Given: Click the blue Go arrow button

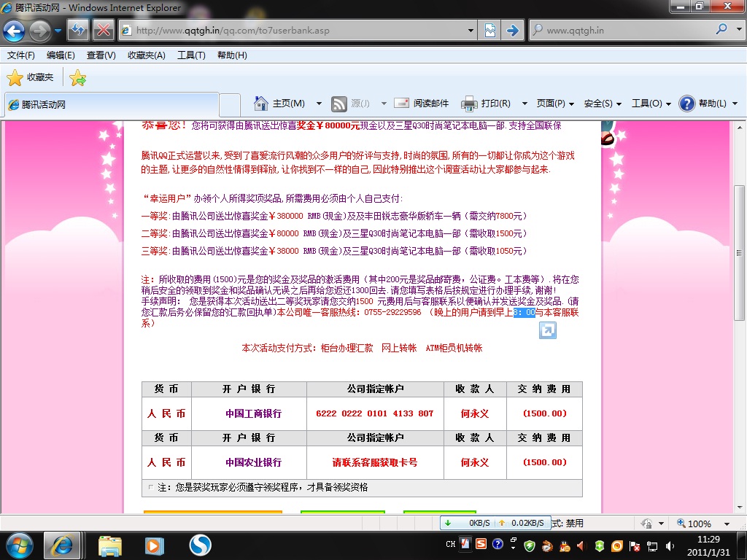Looking at the screenshot, I should 513,31.
